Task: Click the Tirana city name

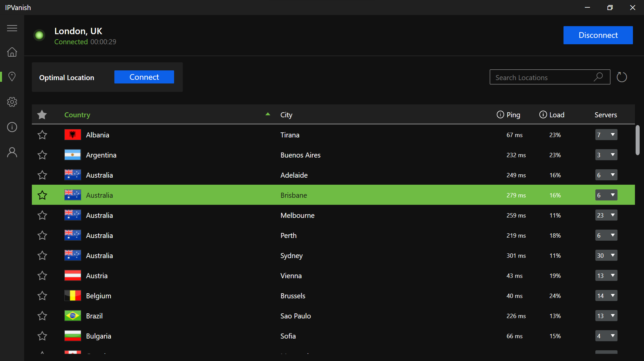Action: click(290, 135)
